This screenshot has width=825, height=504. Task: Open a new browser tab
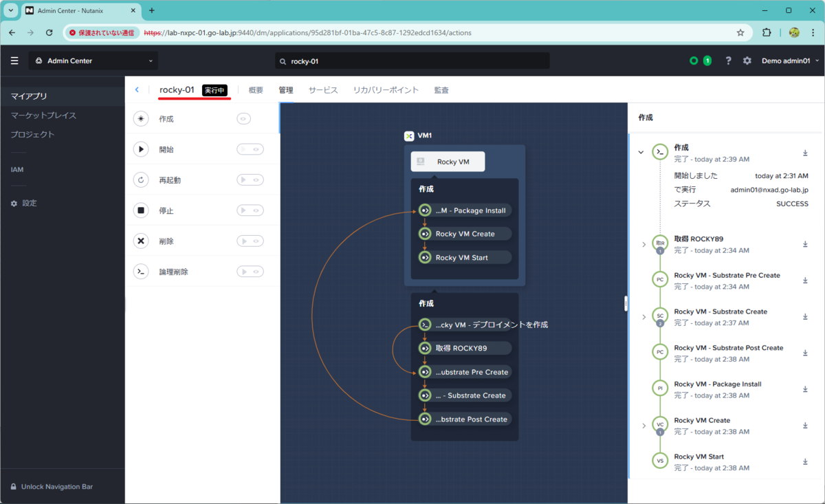152,10
